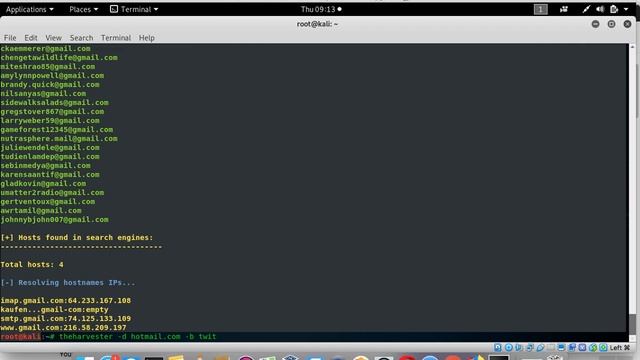640x360 pixels.
Task: Click the Left ⌘ host key label
Action: pyautogui.click(x=620, y=347)
